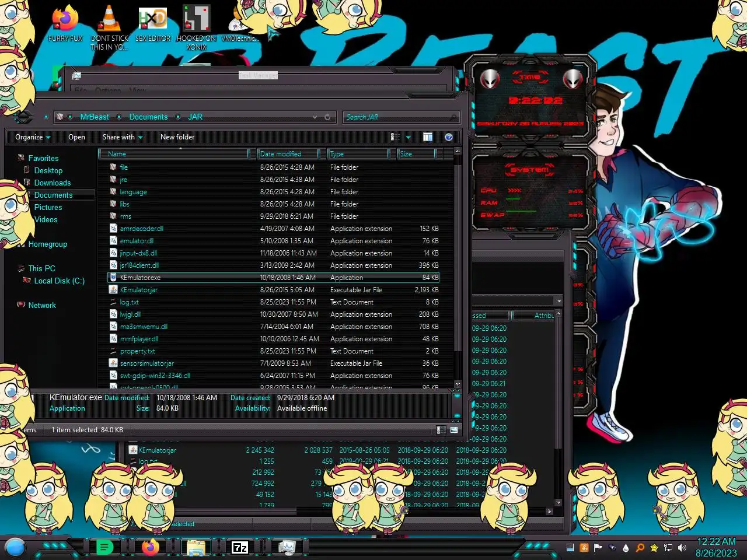Expand view options dropdown arrow

click(x=408, y=137)
